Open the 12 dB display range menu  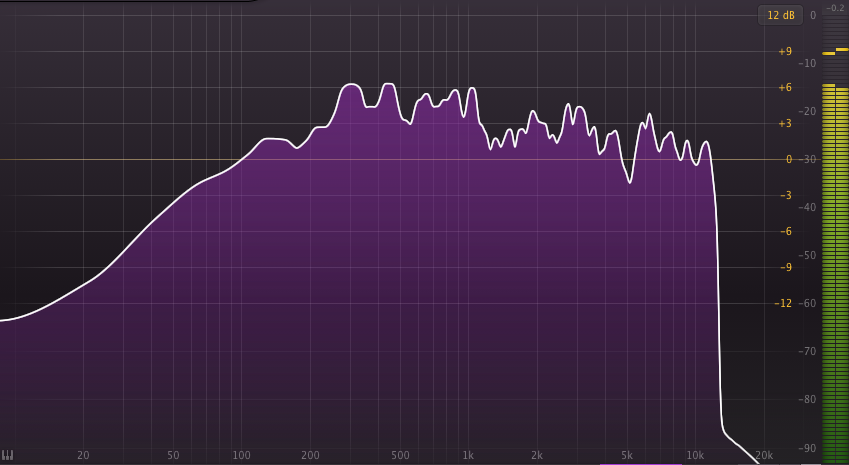click(780, 15)
